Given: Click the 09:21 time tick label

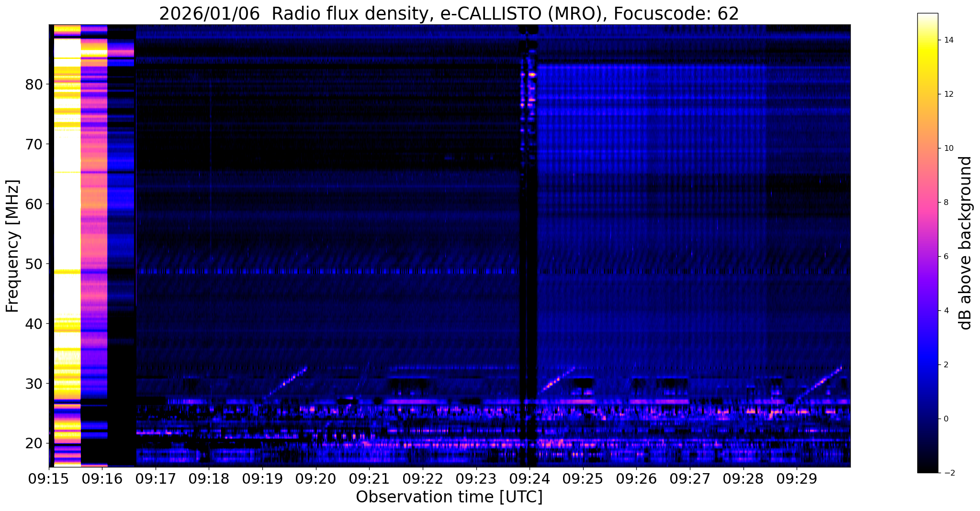Looking at the screenshot, I should pyautogui.click(x=369, y=478).
